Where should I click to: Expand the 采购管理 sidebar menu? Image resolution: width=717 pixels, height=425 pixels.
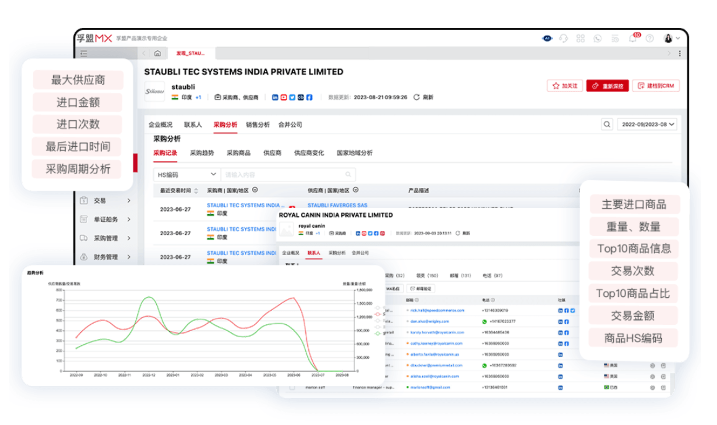point(105,238)
